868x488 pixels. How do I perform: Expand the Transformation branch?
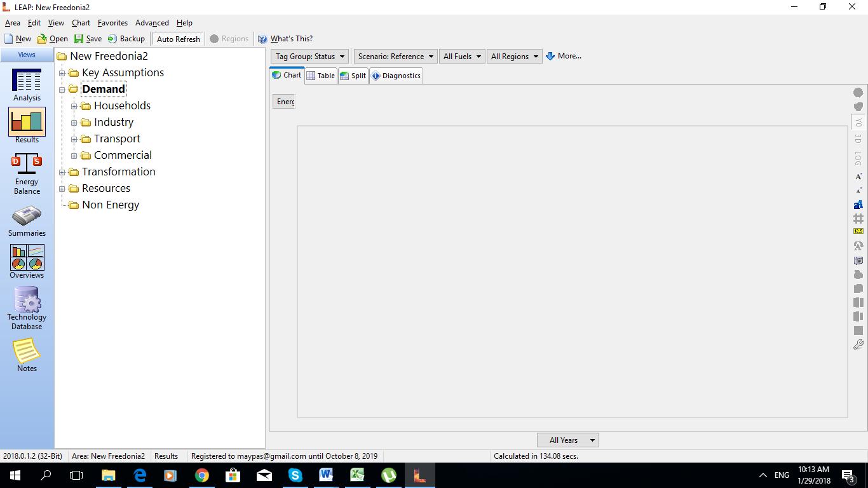(62, 172)
